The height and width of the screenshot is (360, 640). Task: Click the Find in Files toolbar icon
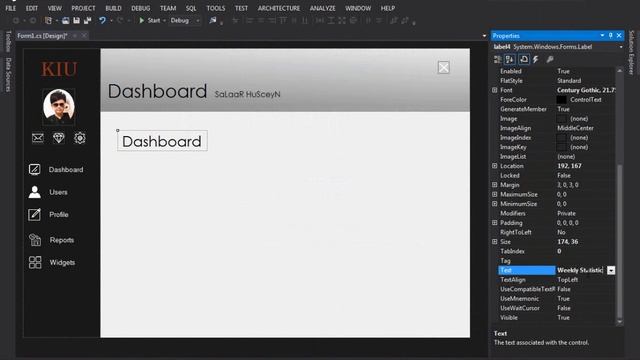tap(213, 20)
